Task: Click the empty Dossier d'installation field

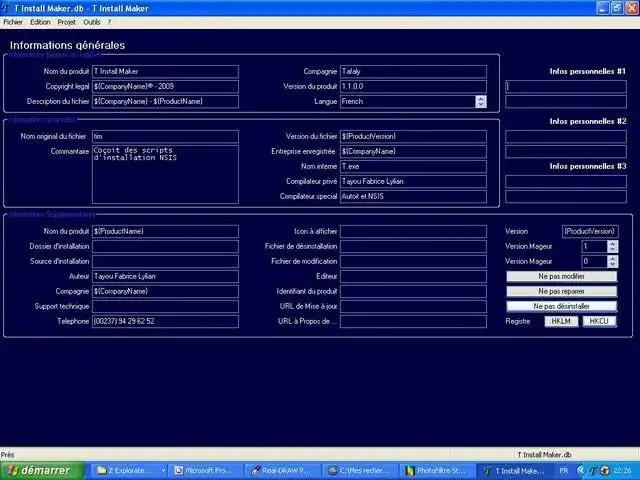Action: pos(165,247)
